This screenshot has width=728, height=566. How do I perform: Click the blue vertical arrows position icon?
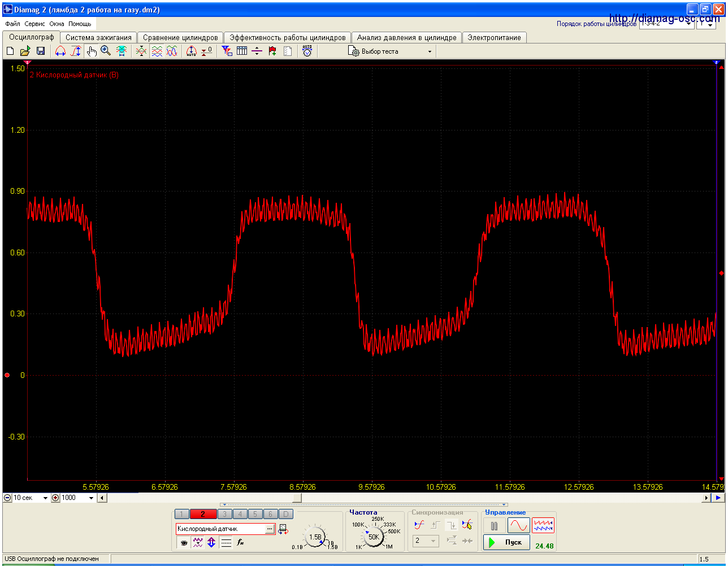pos(211,543)
